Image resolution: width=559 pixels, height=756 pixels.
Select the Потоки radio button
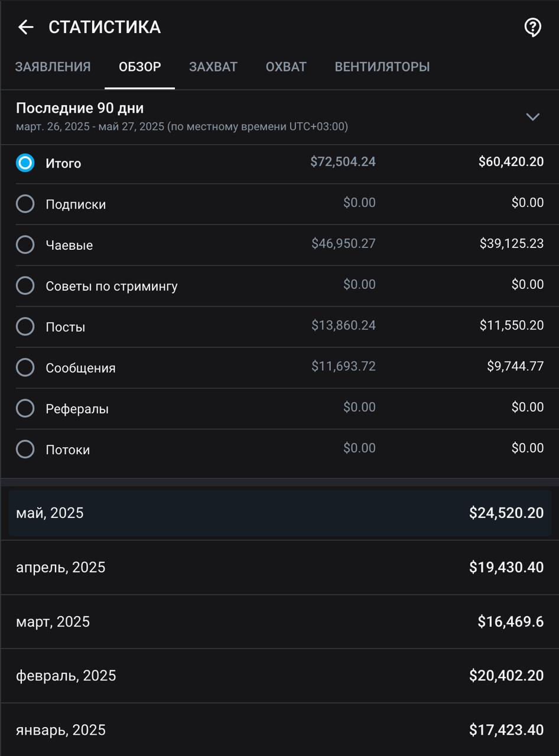point(25,449)
